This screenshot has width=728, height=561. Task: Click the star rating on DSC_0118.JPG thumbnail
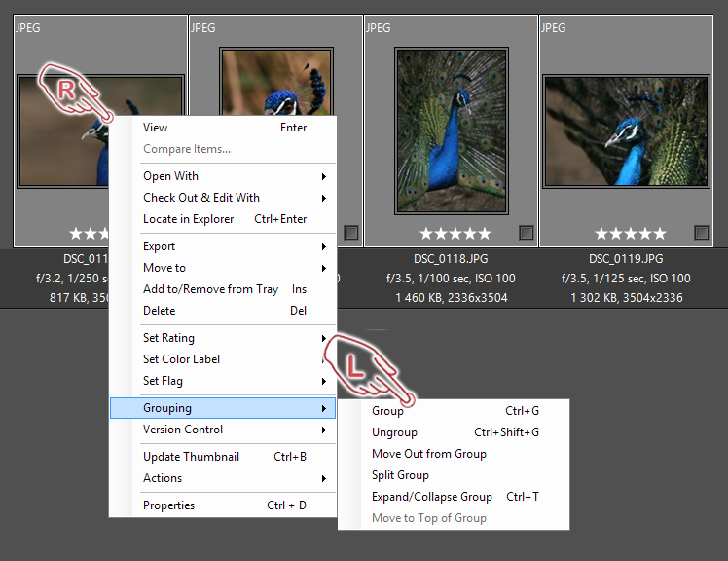click(455, 234)
